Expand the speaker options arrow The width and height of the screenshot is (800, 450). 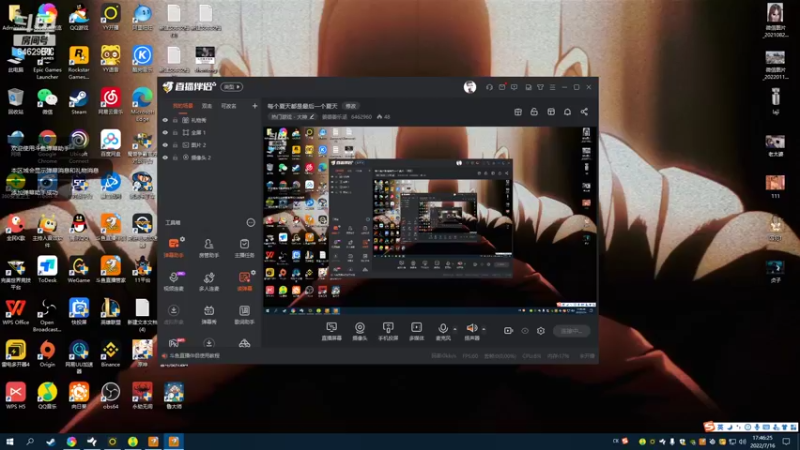point(484,329)
